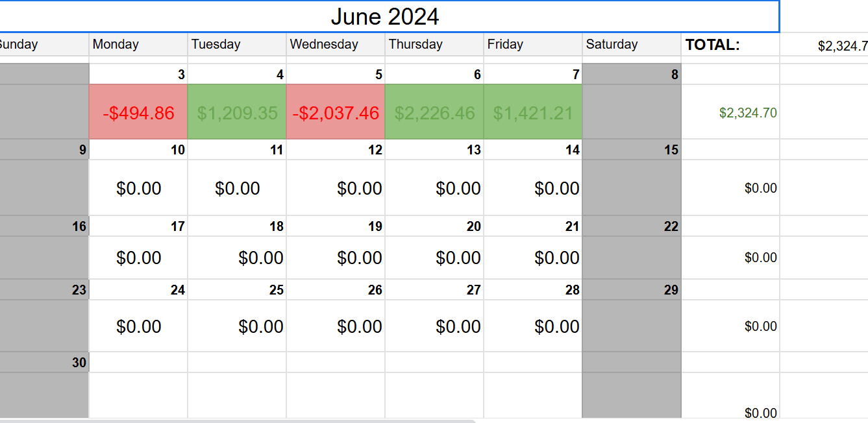Select the $2,226.46 Thursday cell
868x423 pixels.
(434, 113)
